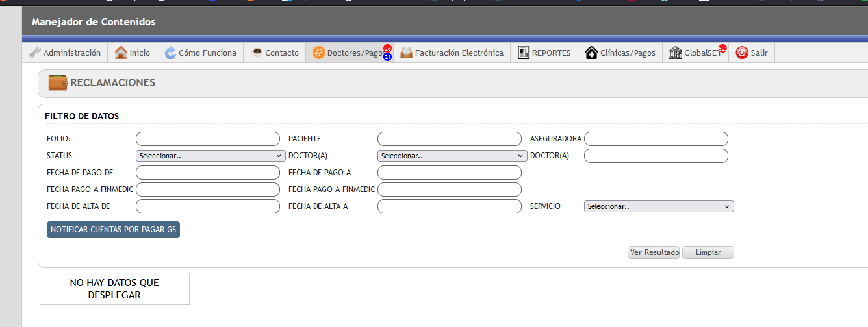Screen dimensions: 868x327
Task: Open the SERVICIO dropdown list
Action: (659, 206)
